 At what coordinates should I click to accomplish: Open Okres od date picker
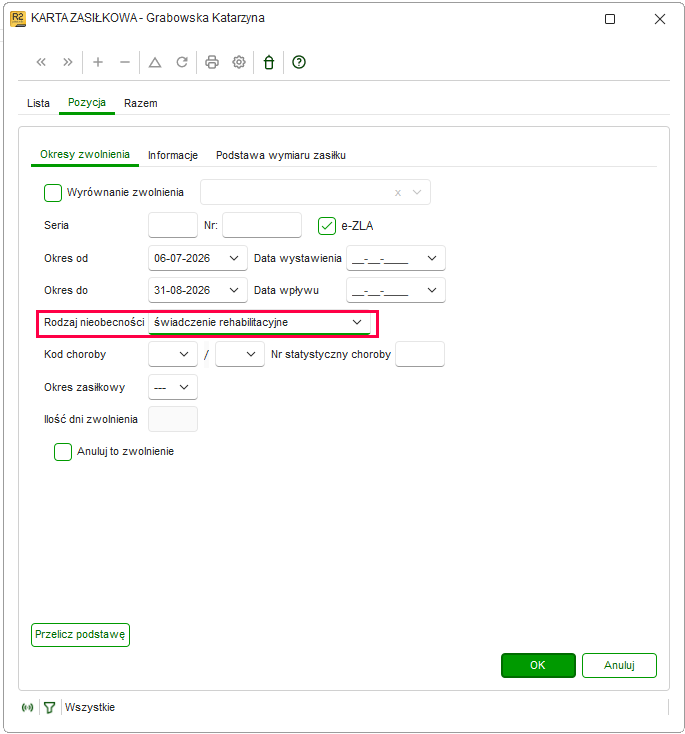[x=234, y=258]
